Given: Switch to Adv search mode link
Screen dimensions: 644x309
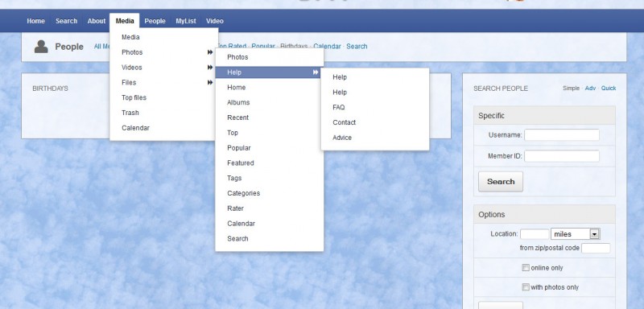Looking at the screenshot, I should tap(590, 89).
